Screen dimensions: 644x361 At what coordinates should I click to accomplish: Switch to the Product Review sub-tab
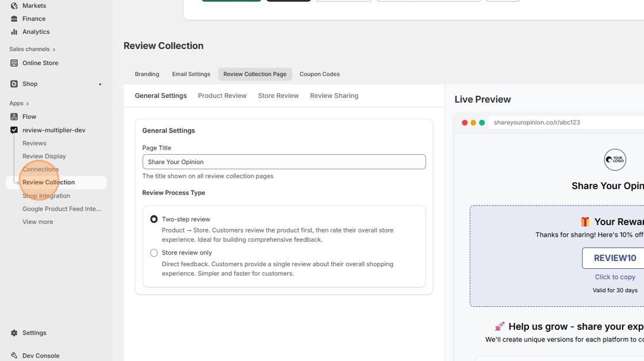[x=222, y=96]
